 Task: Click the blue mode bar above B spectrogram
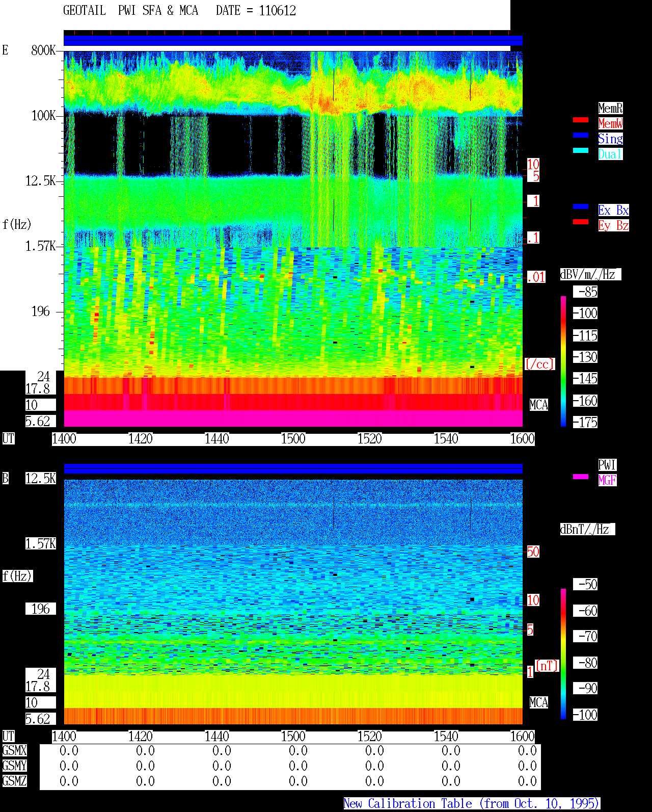point(293,468)
